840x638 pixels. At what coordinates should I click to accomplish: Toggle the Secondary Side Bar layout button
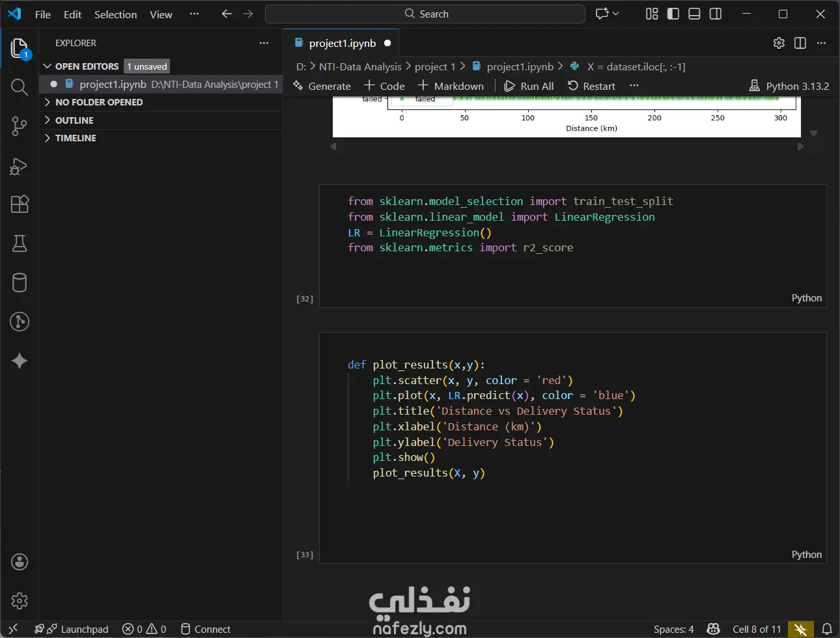click(715, 14)
